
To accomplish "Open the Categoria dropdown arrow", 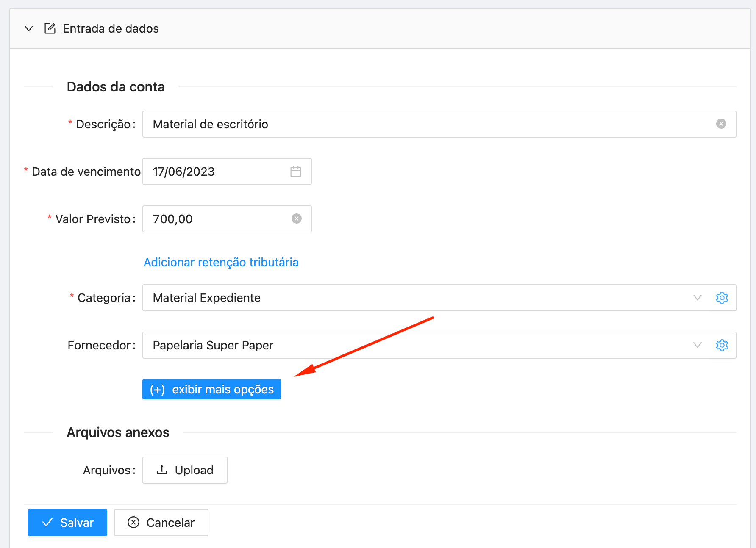I will pyautogui.click(x=698, y=298).
